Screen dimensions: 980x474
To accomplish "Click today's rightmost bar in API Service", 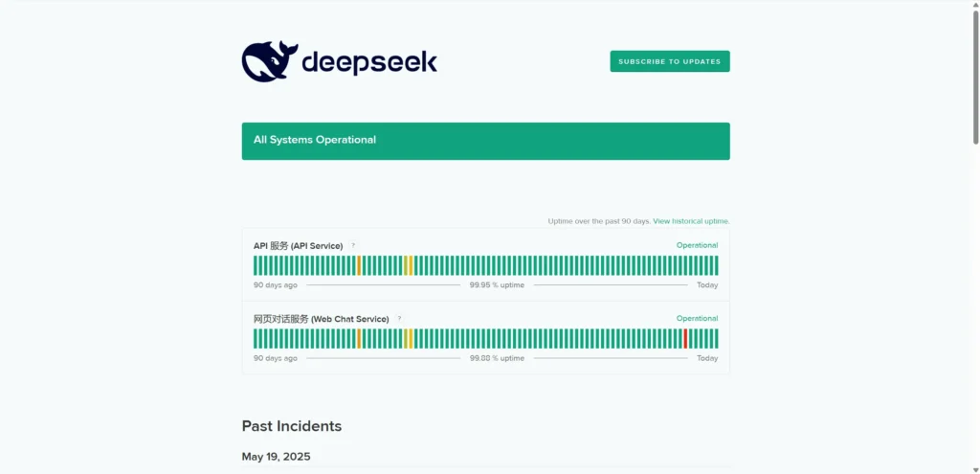I will pos(716,265).
